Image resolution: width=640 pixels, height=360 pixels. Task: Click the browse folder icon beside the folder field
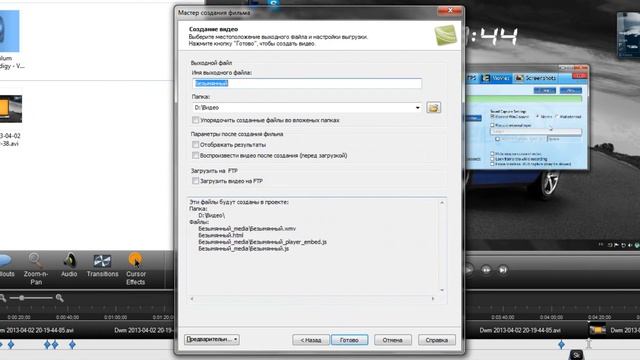point(433,107)
